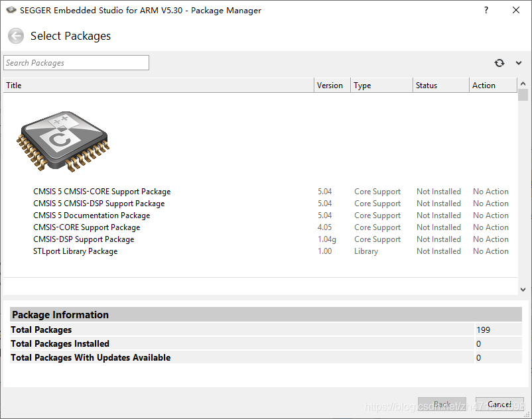
Task: Click Not Installed status of CMSIS-DSP Support Package
Action: tap(438, 239)
